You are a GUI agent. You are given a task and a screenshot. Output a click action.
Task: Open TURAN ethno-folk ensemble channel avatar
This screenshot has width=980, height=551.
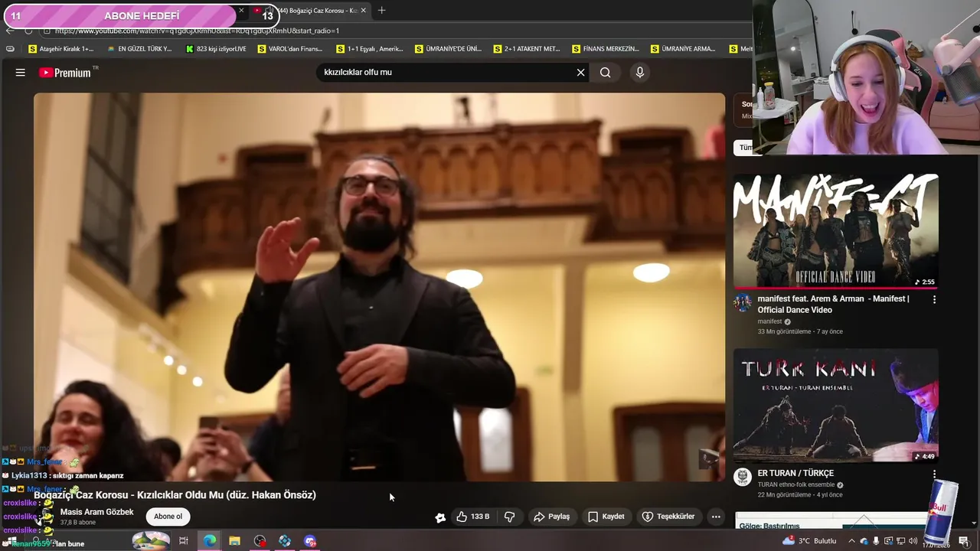(x=743, y=477)
